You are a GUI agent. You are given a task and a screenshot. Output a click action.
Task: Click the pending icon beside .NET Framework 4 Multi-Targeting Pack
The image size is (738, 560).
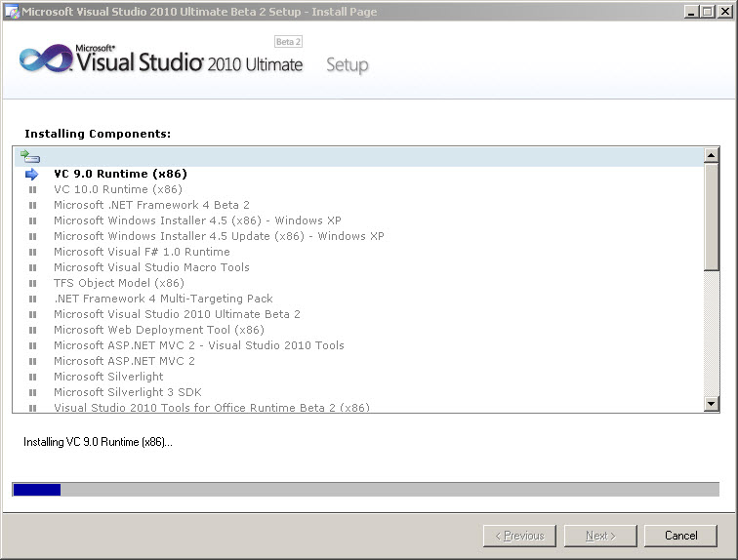pyautogui.click(x=32, y=300)
